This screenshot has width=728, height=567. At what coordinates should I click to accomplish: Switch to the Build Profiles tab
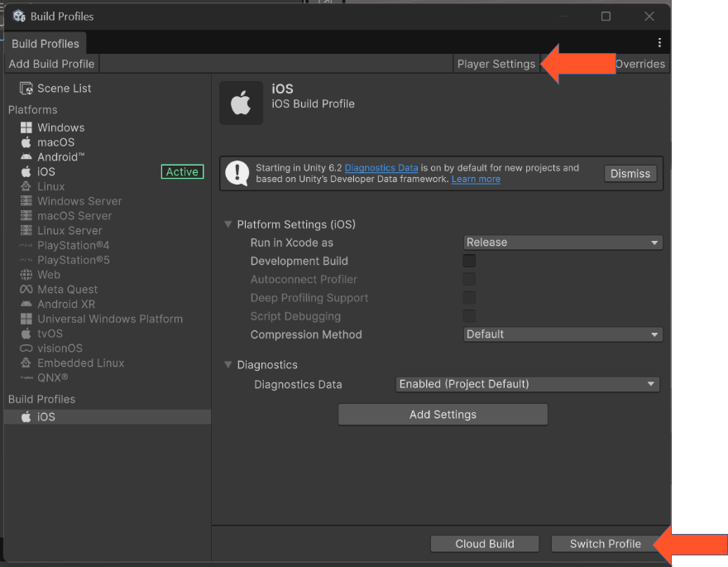pyautogui.click(x=45, y=44)
